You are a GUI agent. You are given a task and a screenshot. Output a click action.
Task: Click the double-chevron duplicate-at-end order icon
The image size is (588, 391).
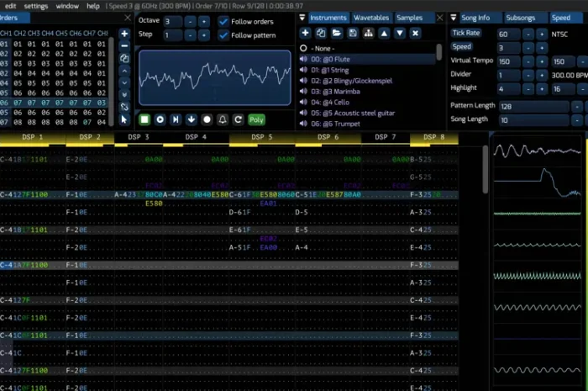coord(124,94)
